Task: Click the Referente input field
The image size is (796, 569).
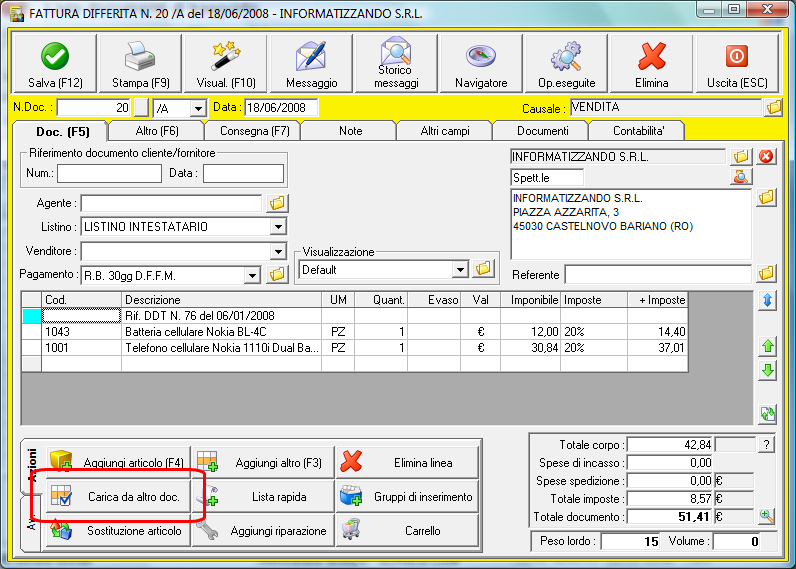Action: [657, 274]
